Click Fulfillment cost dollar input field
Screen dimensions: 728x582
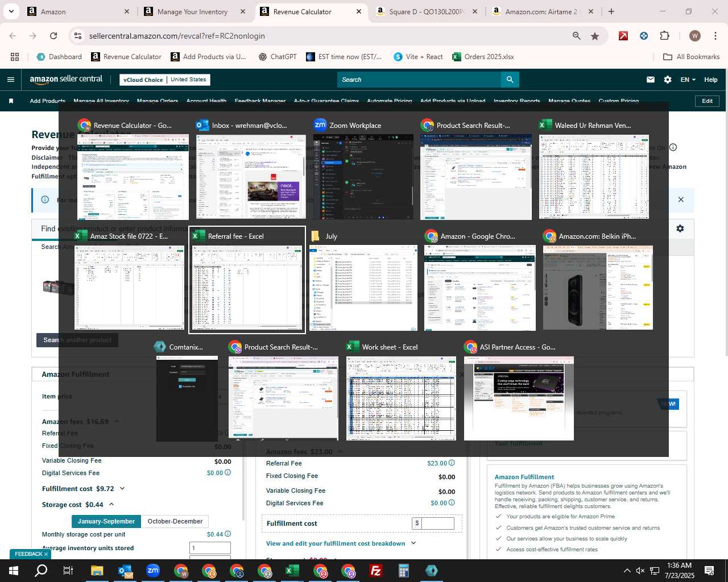pyautogui.click(x=437, y=523)
